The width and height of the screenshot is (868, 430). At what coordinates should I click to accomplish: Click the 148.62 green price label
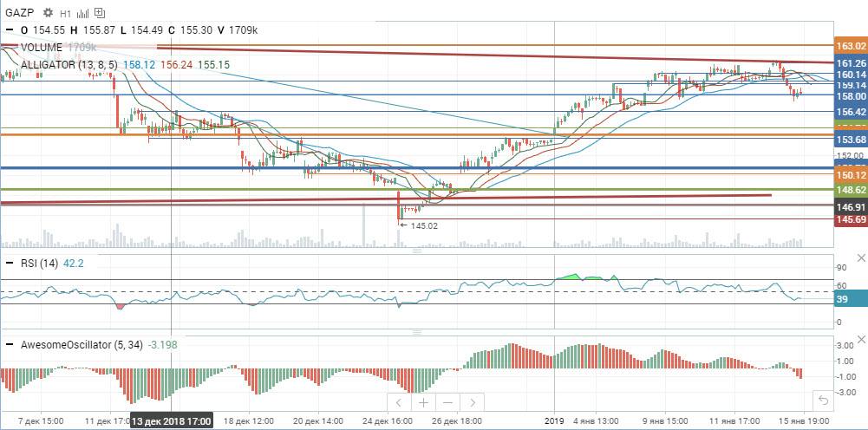[851, 190]
